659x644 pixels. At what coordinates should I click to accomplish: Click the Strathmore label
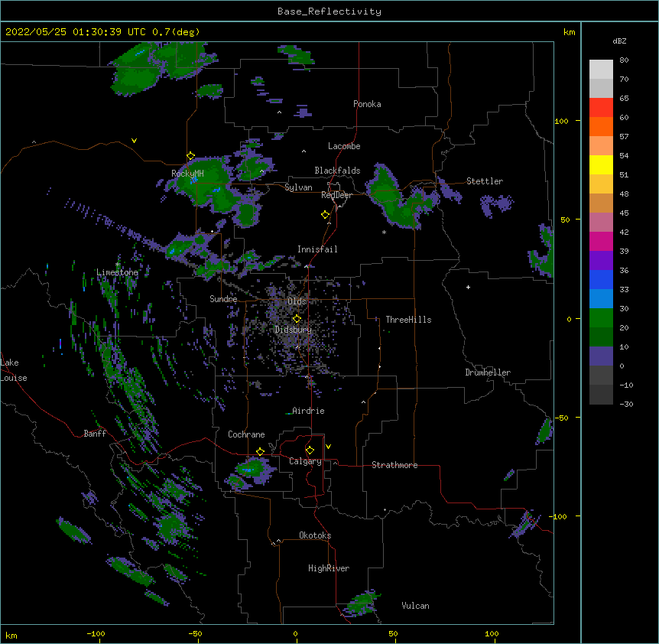[394, 465]
